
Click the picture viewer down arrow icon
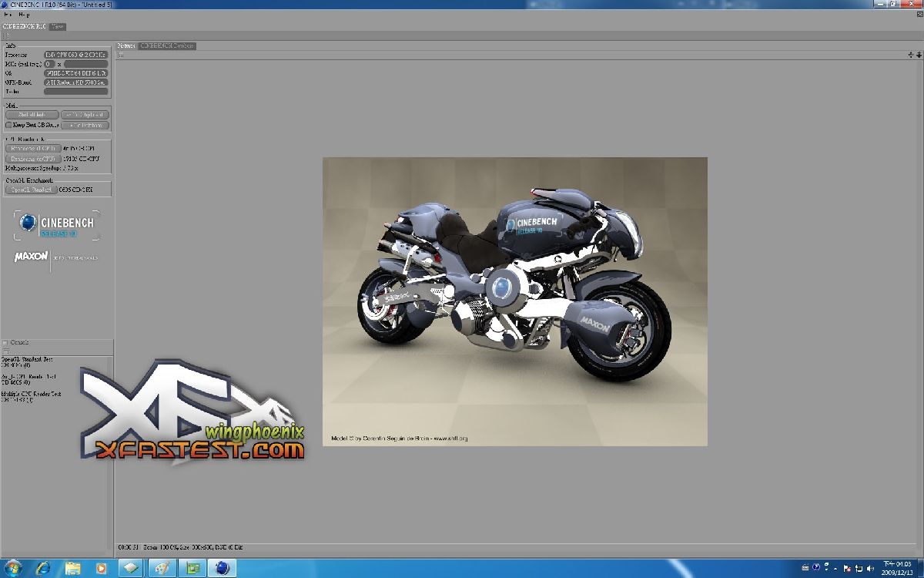919,55
